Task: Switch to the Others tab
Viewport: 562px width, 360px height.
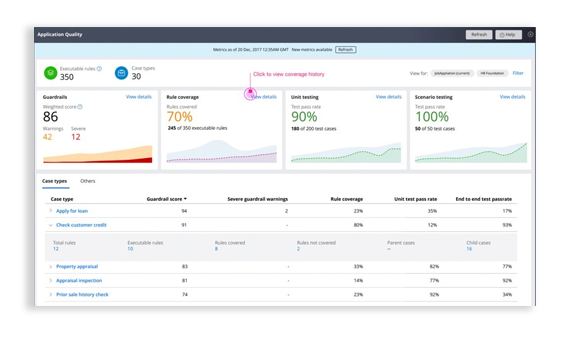Action: (88, 181)
